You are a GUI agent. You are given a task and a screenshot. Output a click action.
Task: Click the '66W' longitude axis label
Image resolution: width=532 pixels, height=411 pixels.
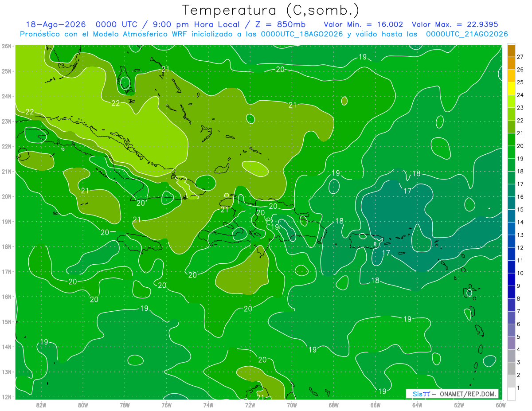(x=376, y=404)
